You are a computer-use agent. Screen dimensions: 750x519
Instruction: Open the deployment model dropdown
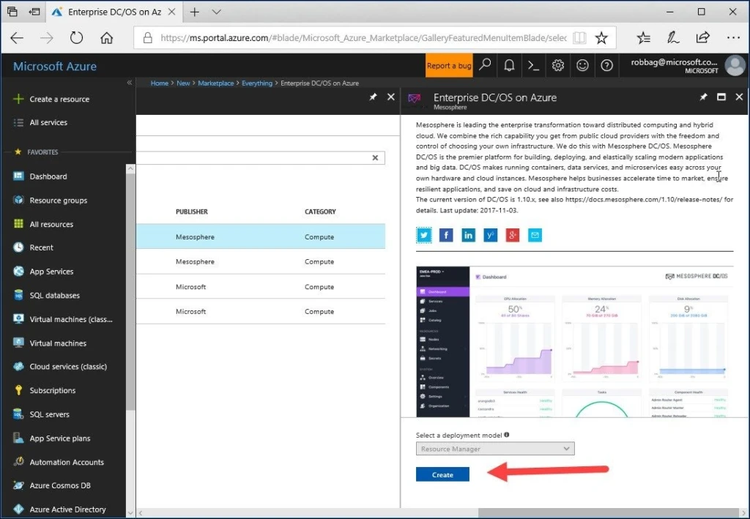tap(495, 449)
